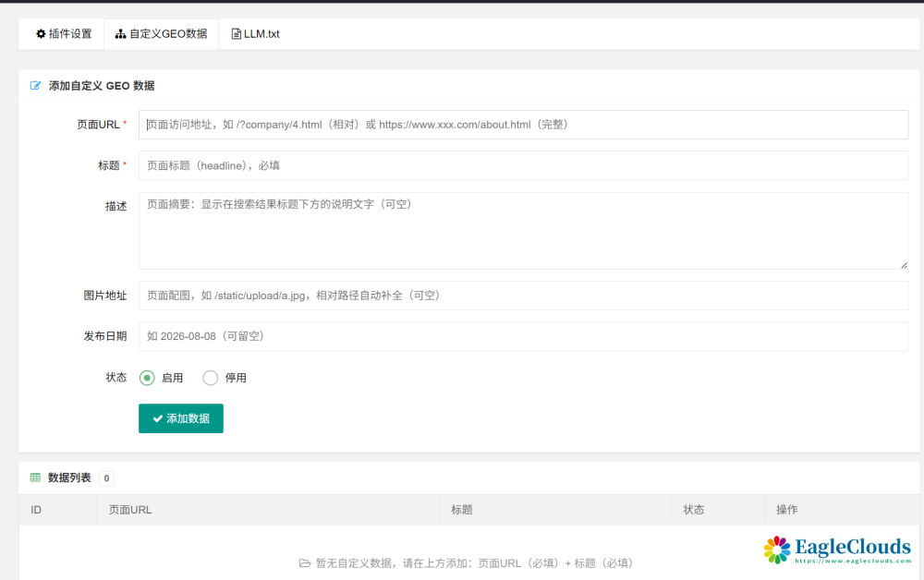The width and height of the screenshot is (924, 580).
Task: Click the 描述 textarea
Action: coord(523,231)
